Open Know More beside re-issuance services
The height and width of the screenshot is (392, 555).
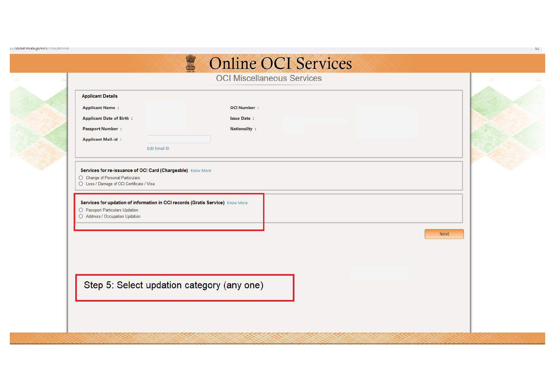point(201,171)
